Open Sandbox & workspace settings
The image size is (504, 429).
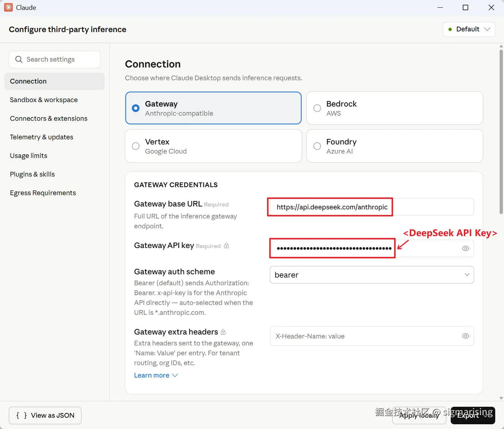(x=44, y=100)
